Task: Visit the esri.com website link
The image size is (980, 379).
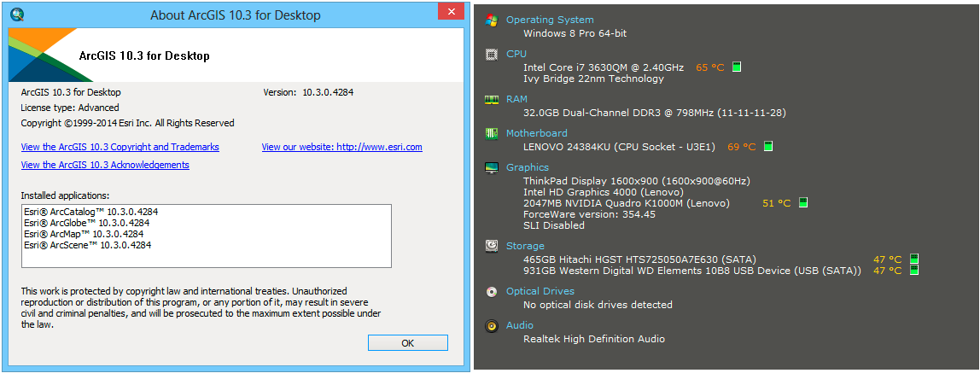Action: [x=341, y=148]
